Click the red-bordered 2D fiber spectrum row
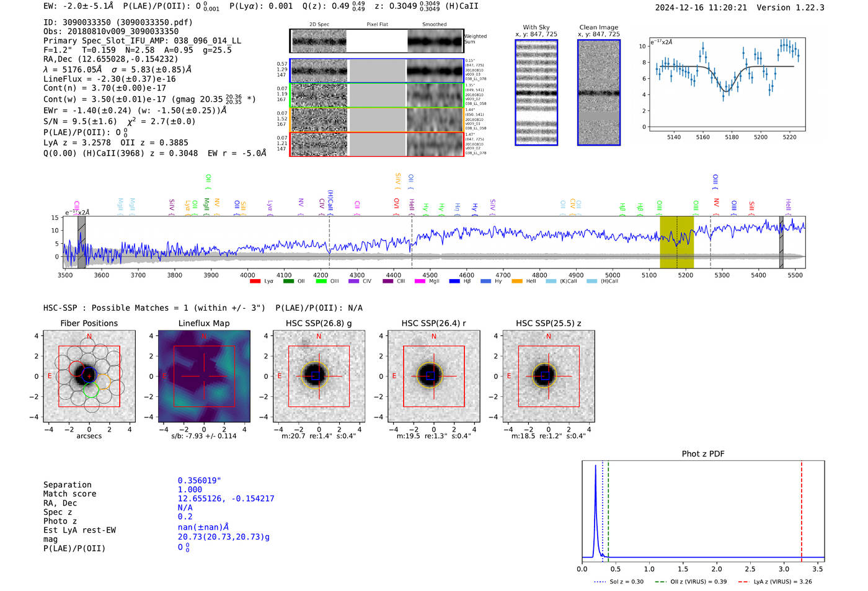 pyautogui.click(x=377, y=144)
